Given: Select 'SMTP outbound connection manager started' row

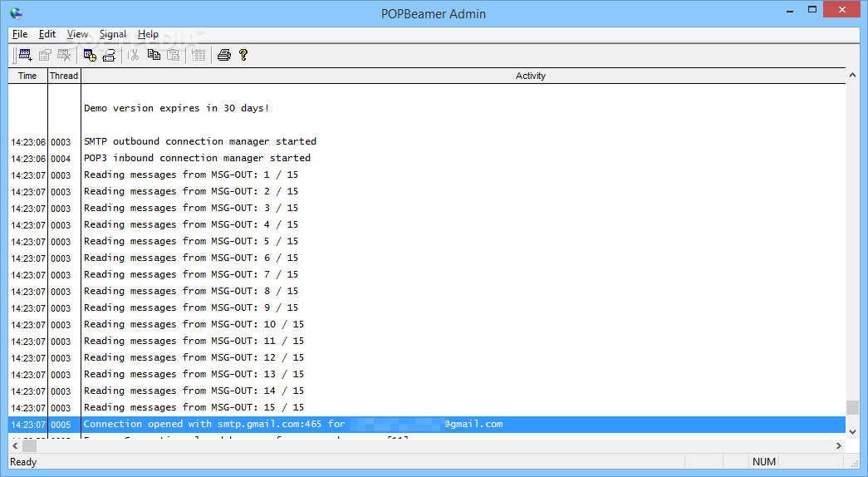Looking at the screenshot, I should pos(427,142).
